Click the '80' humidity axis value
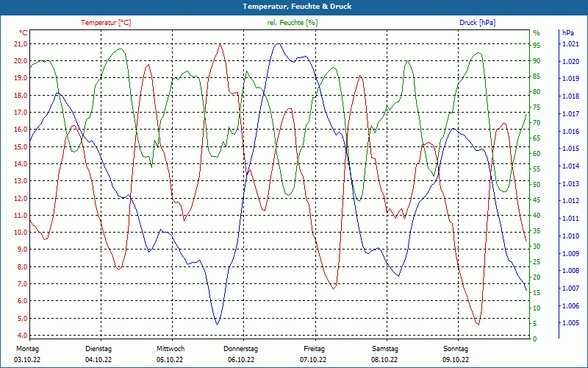Image resolution: width=588 pixels, height=368 pixels. (x=537, y=92)
